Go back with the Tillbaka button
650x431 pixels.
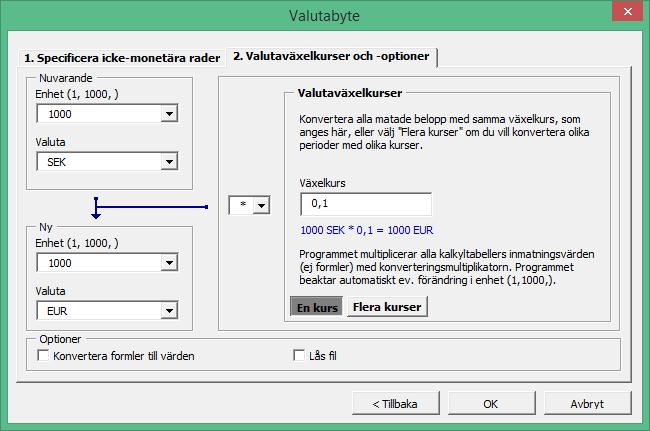coord(395,404)
